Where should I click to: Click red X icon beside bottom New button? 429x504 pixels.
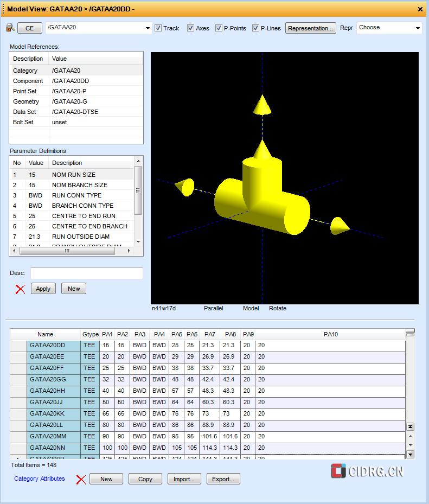pyautogui.click(x=81, y=480)
